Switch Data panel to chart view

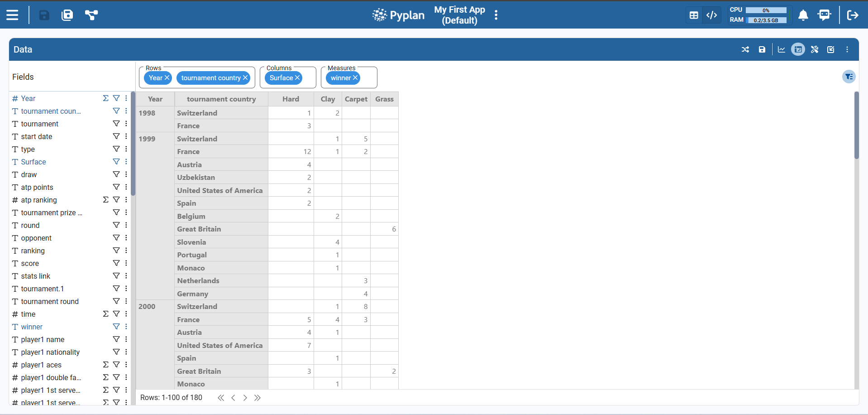[782, 49]
